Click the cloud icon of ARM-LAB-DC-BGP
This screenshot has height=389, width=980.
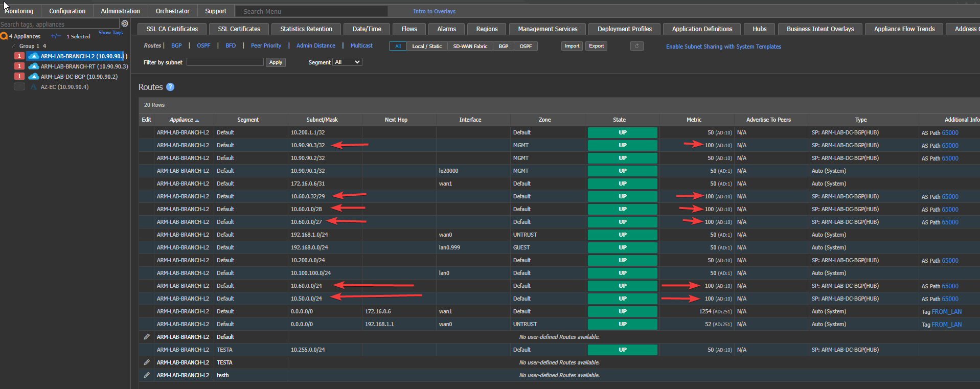(x=34, y=77)
